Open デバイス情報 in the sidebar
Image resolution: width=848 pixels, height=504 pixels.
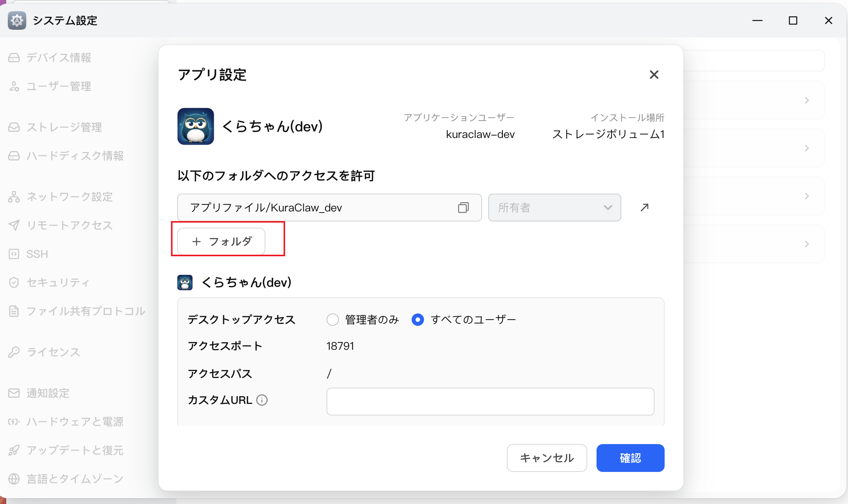coord(50,58)
